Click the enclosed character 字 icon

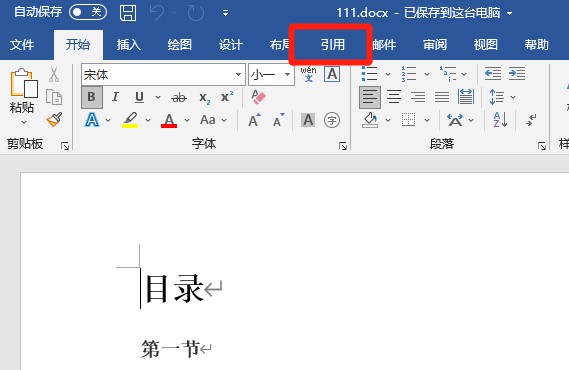coord(332,120)
